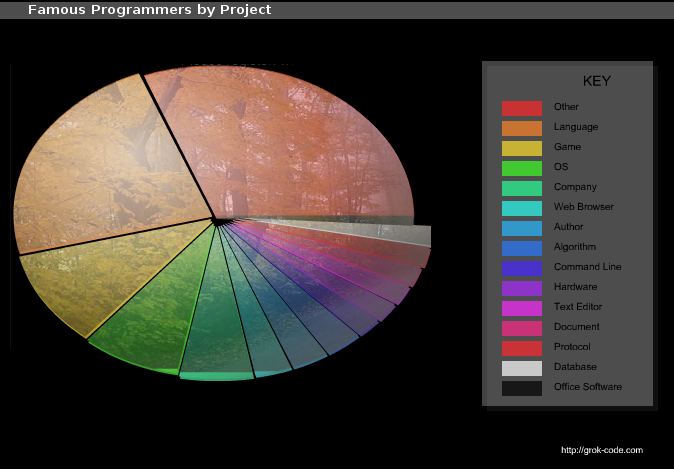The image size is (674, 469).
Task: Select the Document legend entry text
Action: (x=577, y=327)
